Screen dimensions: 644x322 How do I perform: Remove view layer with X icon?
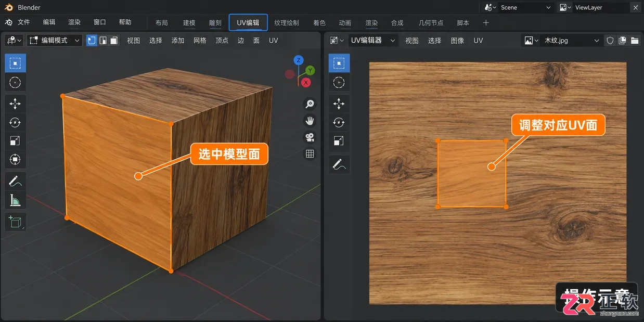636,8
